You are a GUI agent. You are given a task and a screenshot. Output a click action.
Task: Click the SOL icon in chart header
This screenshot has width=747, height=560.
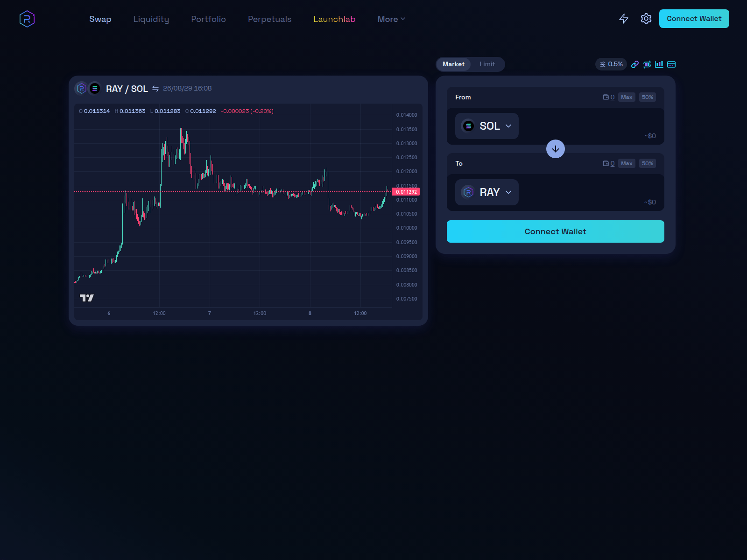[x=95, y=88]
